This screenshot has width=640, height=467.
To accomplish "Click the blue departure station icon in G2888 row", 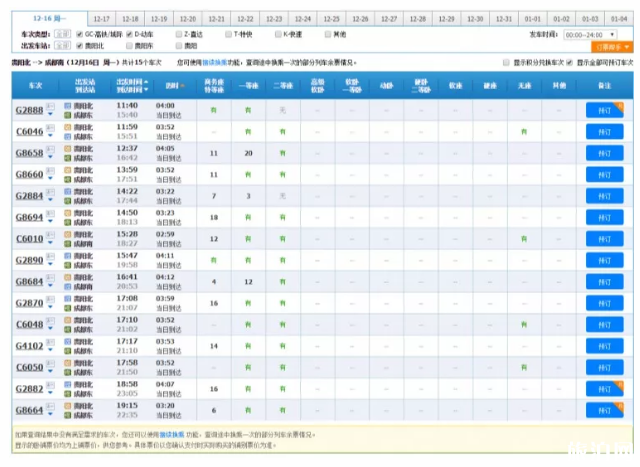I will [x=68, y=106].
